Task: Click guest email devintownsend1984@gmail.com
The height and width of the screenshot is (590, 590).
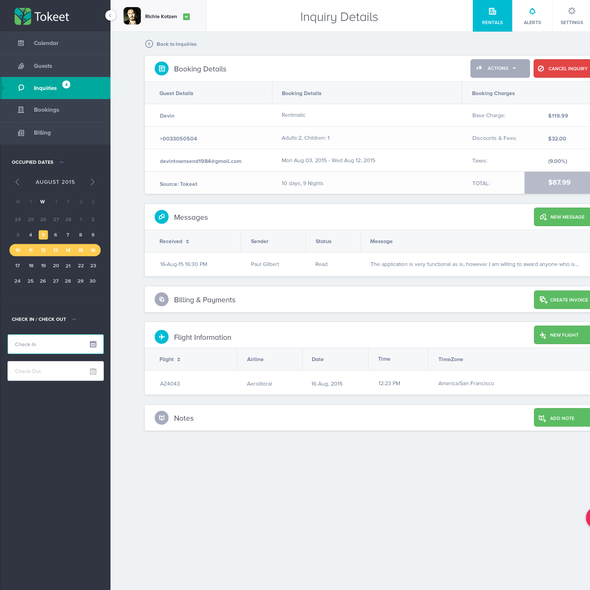Action: coord(201,161)
